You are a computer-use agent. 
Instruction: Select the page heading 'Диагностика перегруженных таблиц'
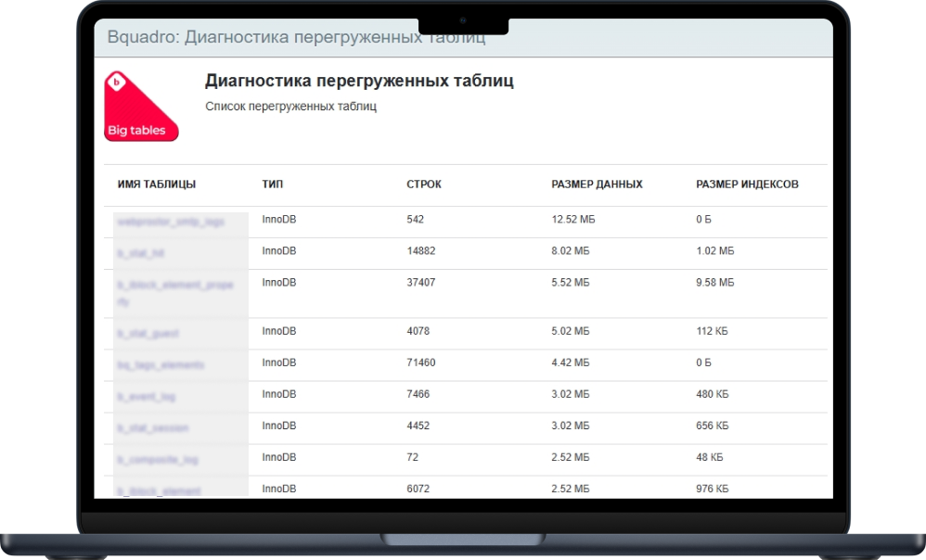359,81
